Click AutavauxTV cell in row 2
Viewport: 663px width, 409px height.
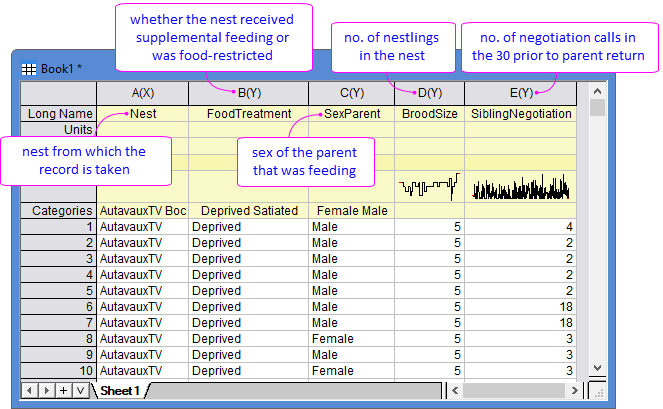pos(142,243)
